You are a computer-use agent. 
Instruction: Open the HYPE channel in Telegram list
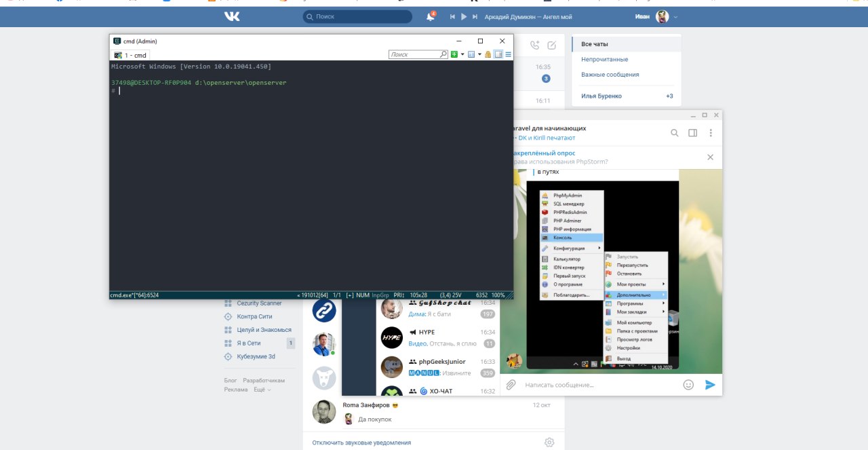click(437, 337)
